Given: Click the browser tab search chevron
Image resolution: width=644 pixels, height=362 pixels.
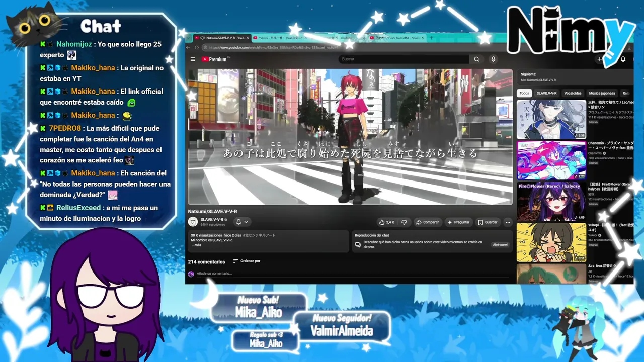Looking at the screenshot, I should pyautogui.click(x=189, y=38).
